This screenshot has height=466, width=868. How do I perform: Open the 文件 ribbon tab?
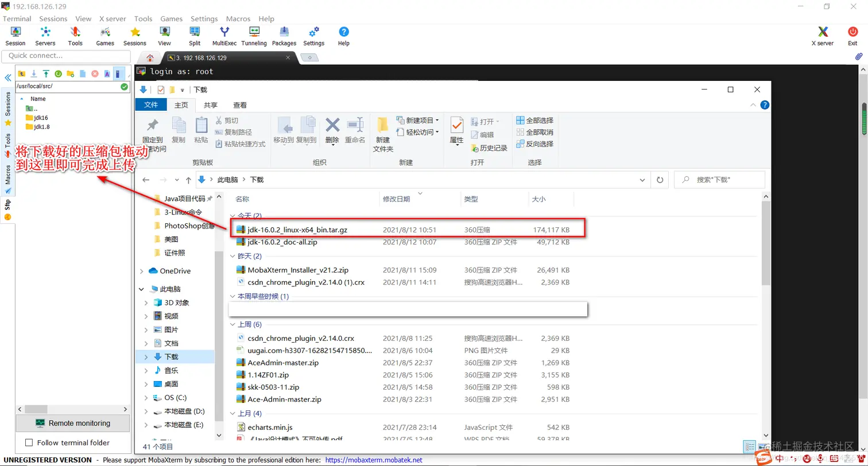pos(151,105)
